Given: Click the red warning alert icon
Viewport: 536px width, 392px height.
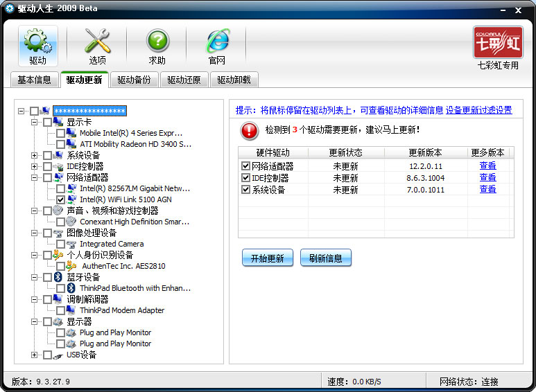Looking at the screenshot, I should coord(249,131).
